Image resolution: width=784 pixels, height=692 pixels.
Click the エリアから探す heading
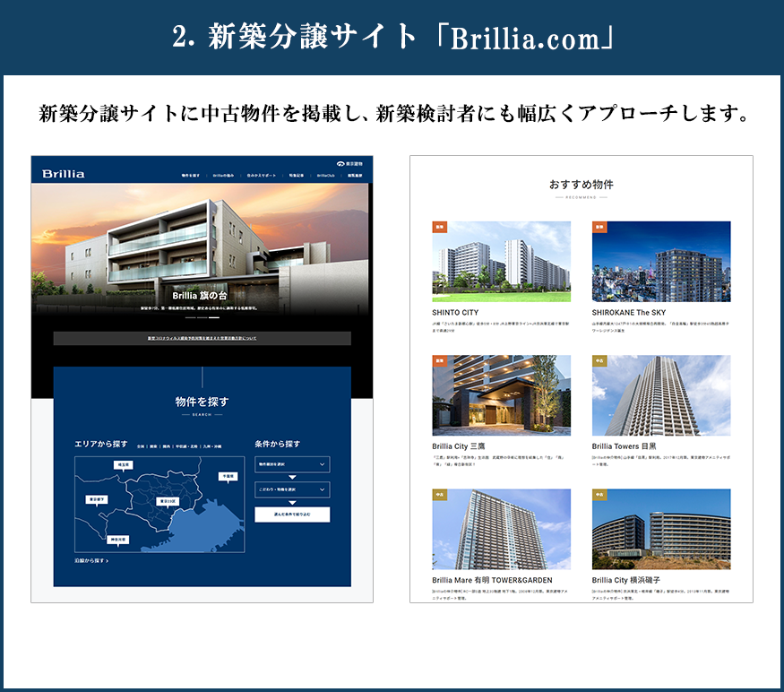[101, 444]
